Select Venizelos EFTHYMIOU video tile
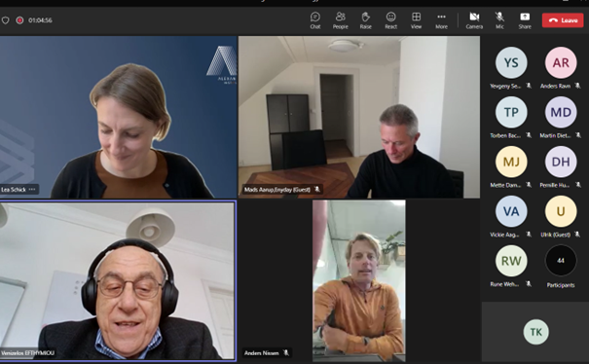The height and width of the screenshot is (364, 589). pos(118,281)
